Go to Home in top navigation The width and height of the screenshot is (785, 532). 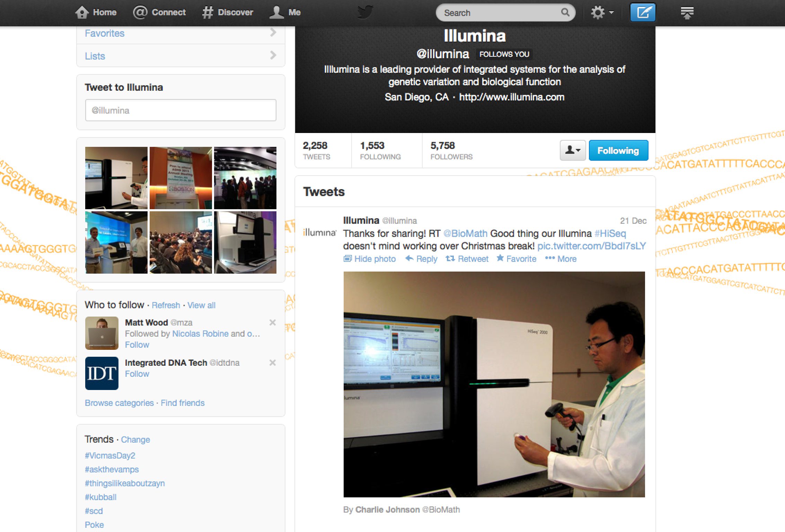96,12
